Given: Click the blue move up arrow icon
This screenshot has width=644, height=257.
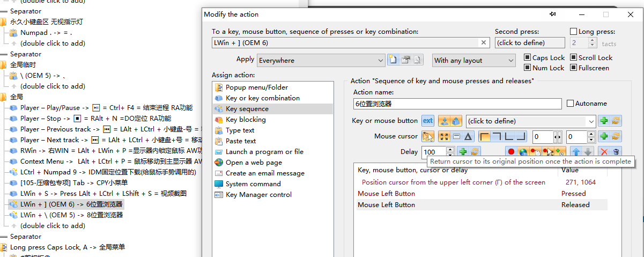Looking at the screenshot, I should coord(576,152).
